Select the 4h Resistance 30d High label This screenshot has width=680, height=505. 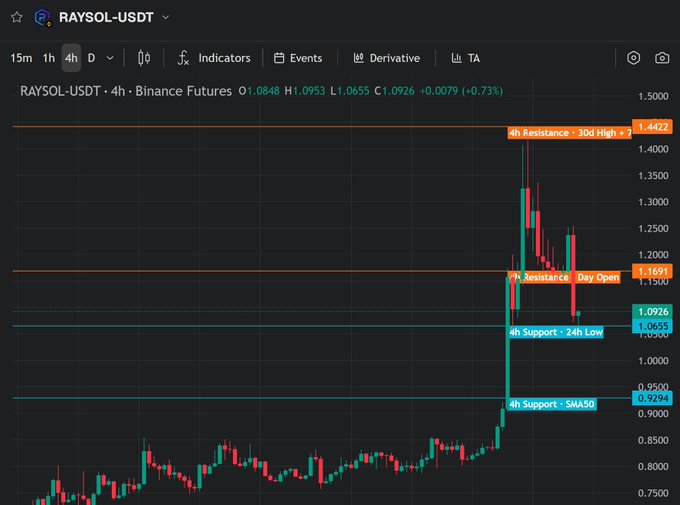(569, 133)
